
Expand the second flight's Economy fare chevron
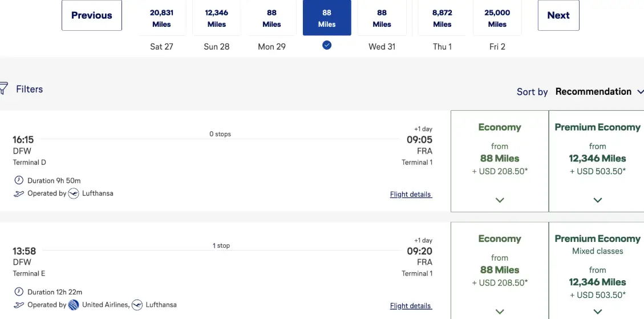point(500,312)
